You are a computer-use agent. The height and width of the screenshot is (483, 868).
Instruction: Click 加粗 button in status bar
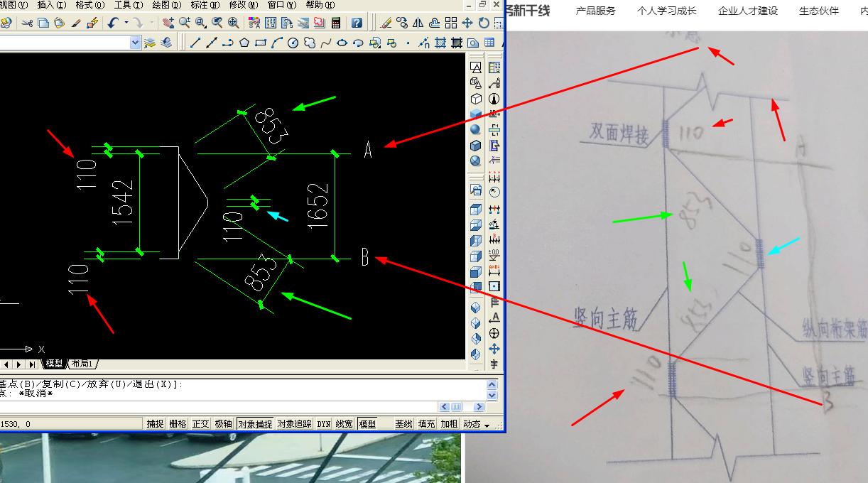pyautogui.click(x=449, y=424)
